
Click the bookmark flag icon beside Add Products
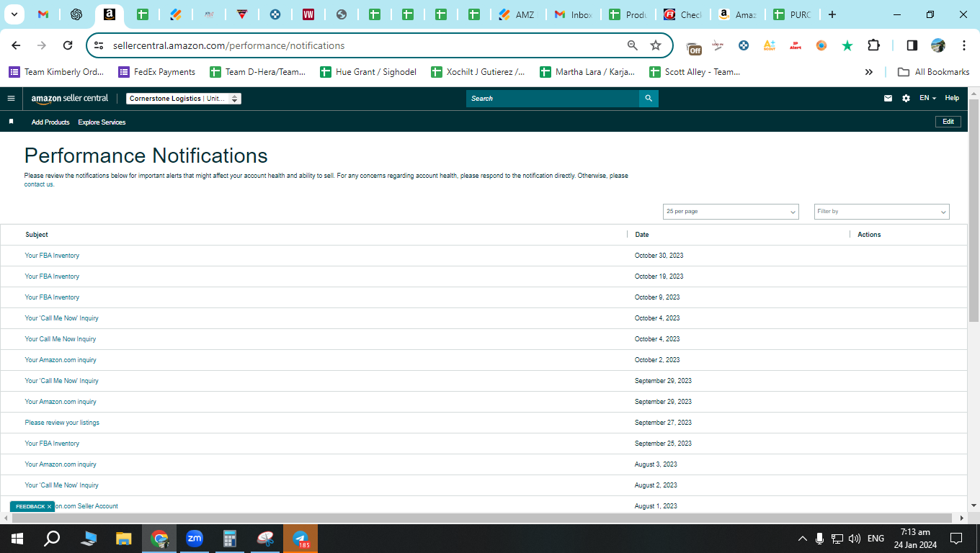tap(11, 122)
